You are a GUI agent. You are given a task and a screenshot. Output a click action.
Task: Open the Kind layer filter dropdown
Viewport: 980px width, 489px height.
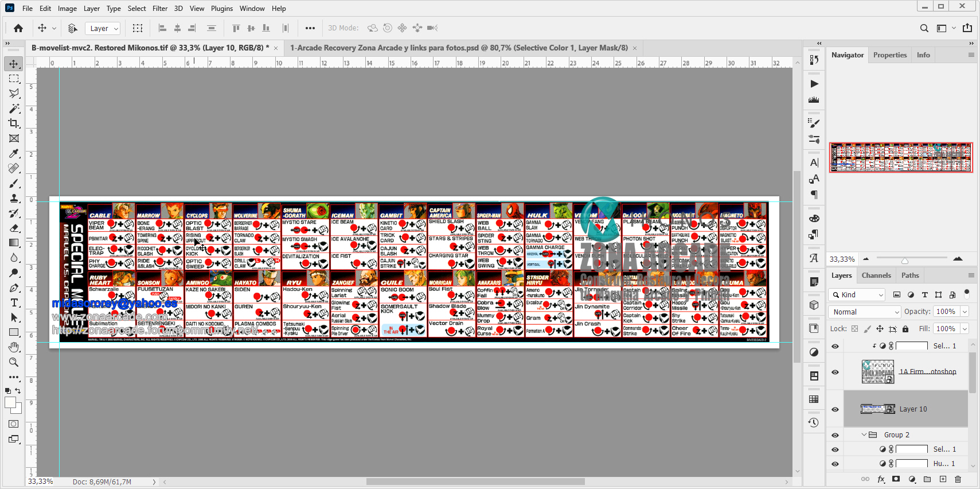tap(857, 294)
